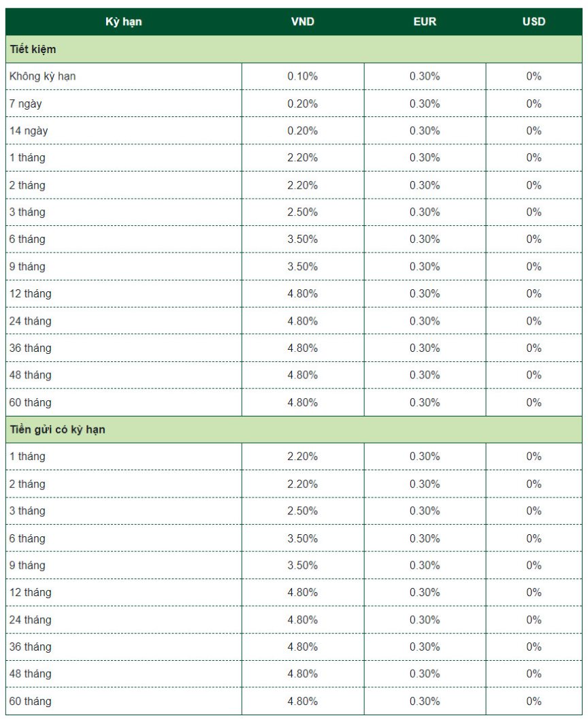The width and height of the screenshot is (588, 720).
Task: Select the USD rate in the 14 ngày row
Action: pyautogui.click(x=534, y=131)
